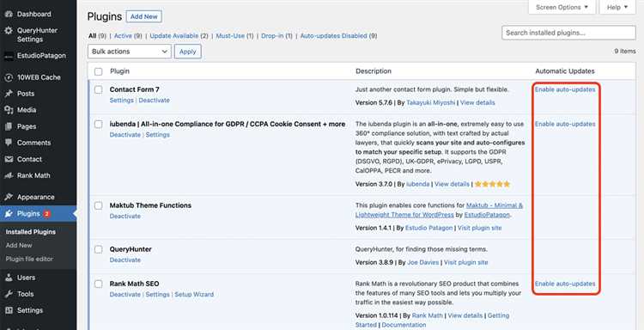Enable auto-updates for iubenda
Image resolution: width=644 pixels, height=330 pixels.
point(565,124)
